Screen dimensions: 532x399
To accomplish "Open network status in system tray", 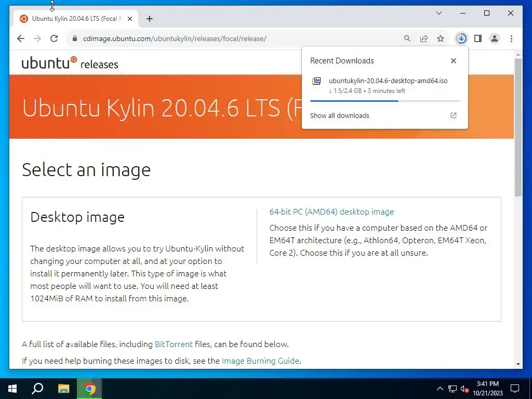I will [x=453, y=389].
